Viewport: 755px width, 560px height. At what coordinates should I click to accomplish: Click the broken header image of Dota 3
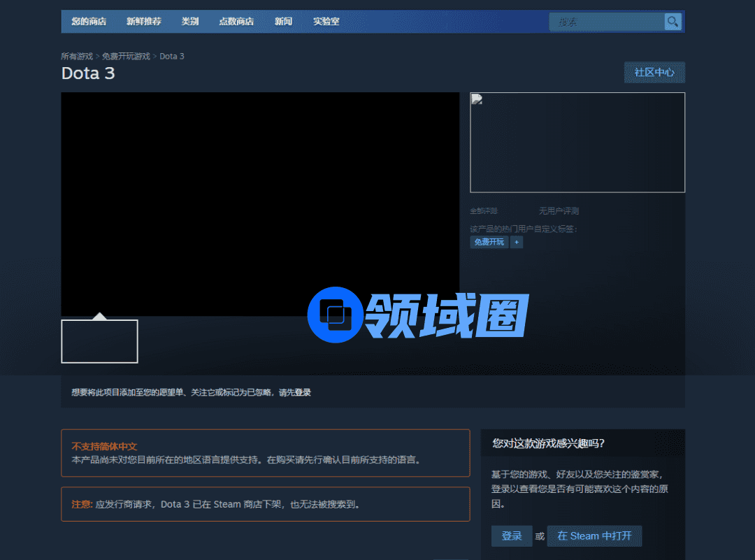pyautogui.click(x=577, y=143)
